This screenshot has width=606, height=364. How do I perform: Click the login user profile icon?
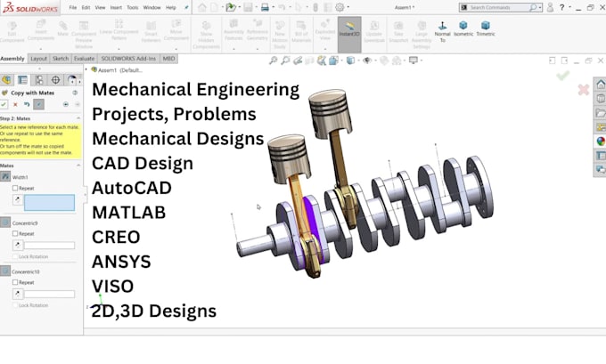(550, 7)
